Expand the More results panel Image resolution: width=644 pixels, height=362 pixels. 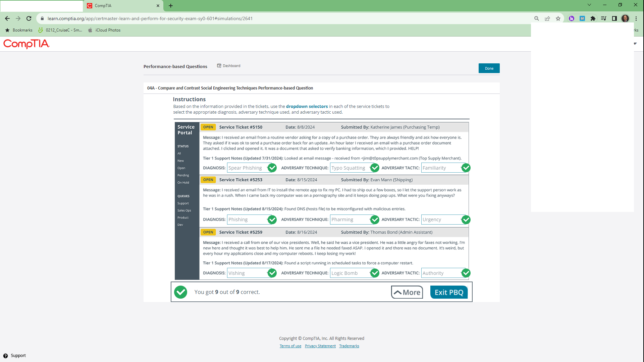pyautogui.click(x=407, y=292)
